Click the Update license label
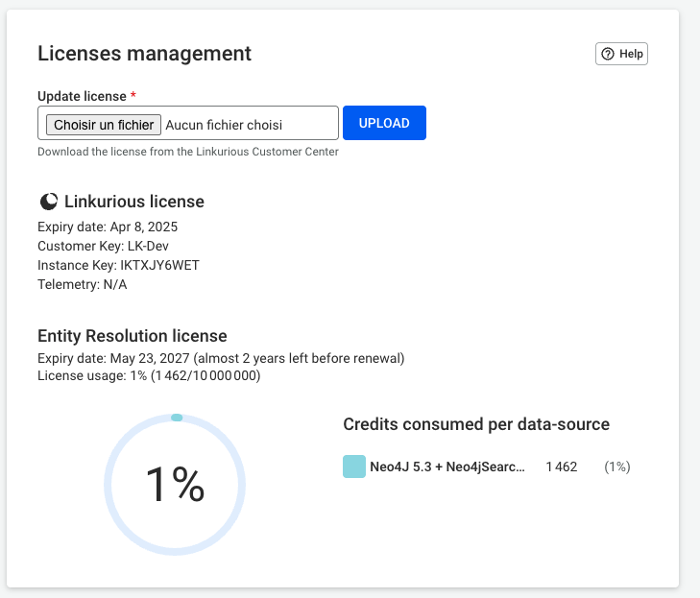700x598 pixels. pos(83,96)
